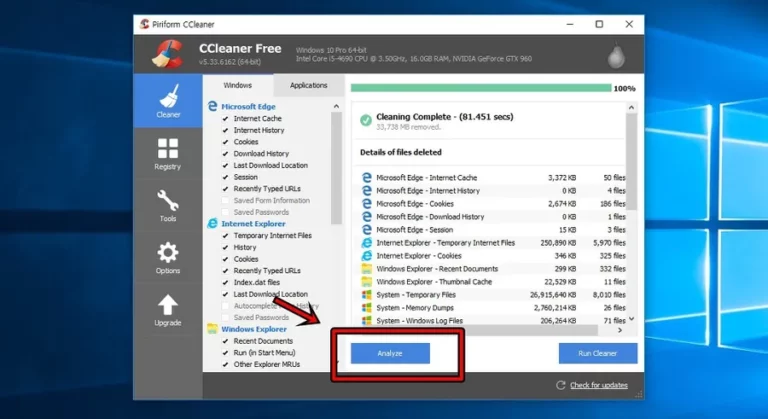The image size is (768, 419).
Task: Enable Edge Saved Passwords checkbox
Action: point(225,212)
